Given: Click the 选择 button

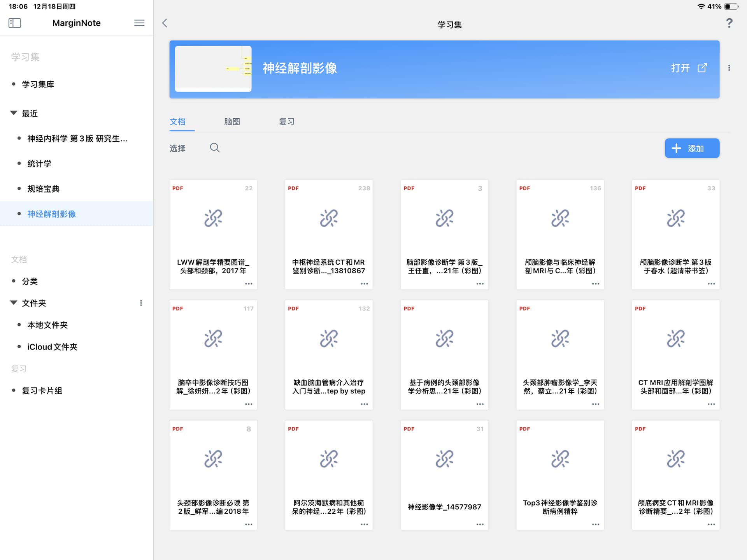Looking at the screenshot, I should (x=177, y=148).
